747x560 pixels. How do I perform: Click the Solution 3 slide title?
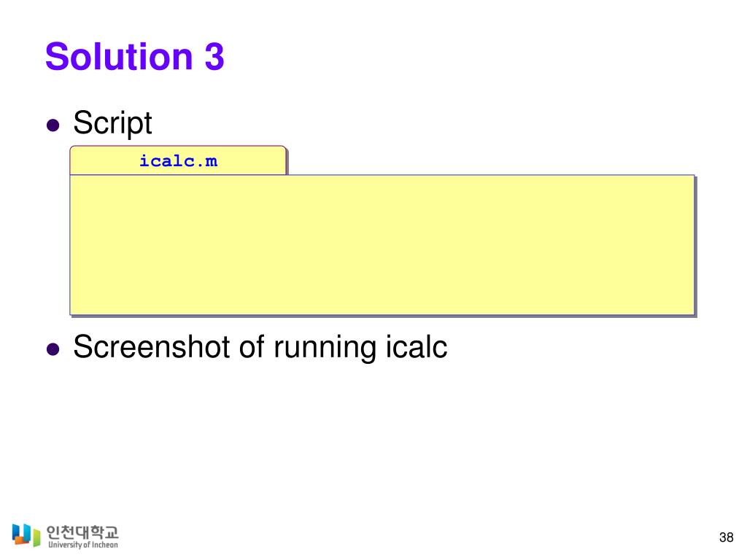135,57
